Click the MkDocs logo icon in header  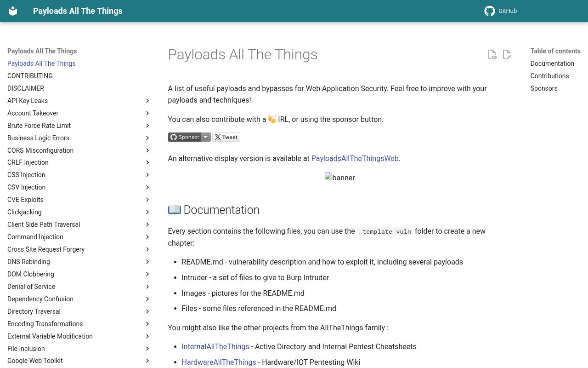point(13,11)
